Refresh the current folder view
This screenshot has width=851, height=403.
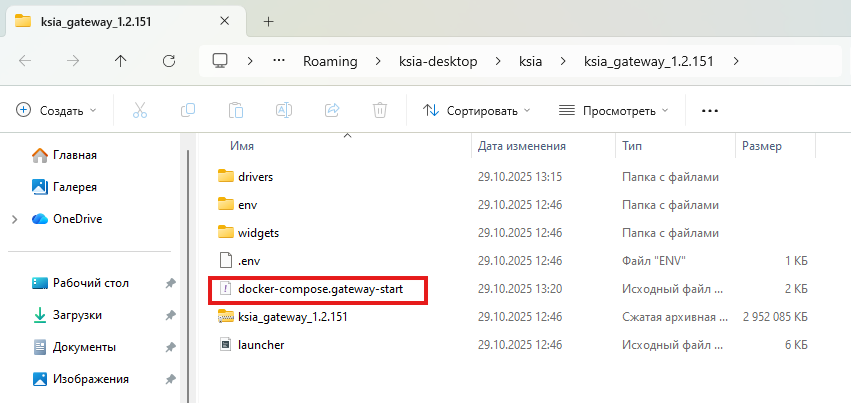coord(169,61)
